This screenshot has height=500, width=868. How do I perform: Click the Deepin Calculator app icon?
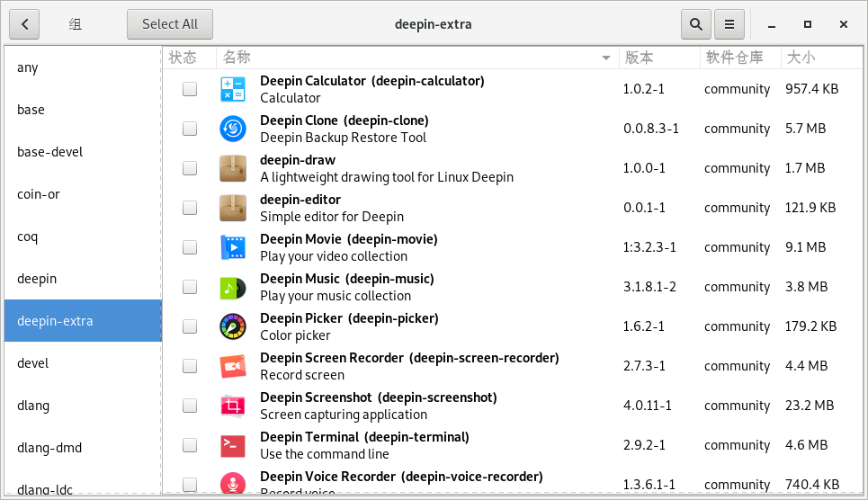click(232, 89)
